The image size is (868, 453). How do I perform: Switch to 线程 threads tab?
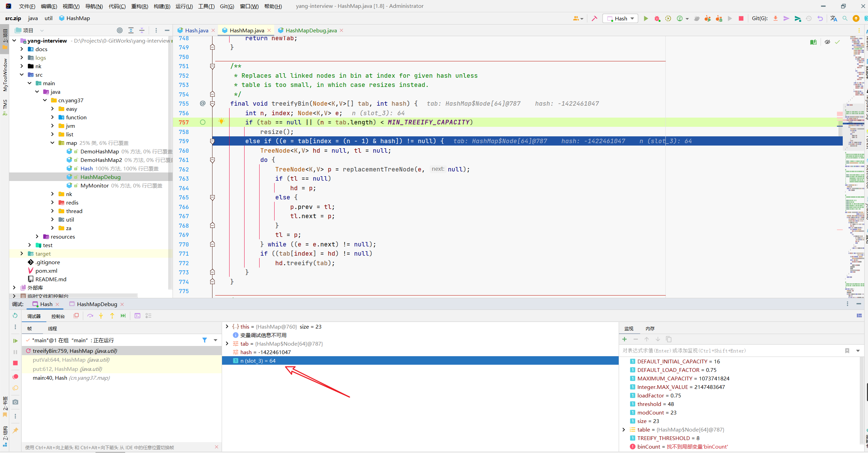pyautogui.click(x=52, y=328)
